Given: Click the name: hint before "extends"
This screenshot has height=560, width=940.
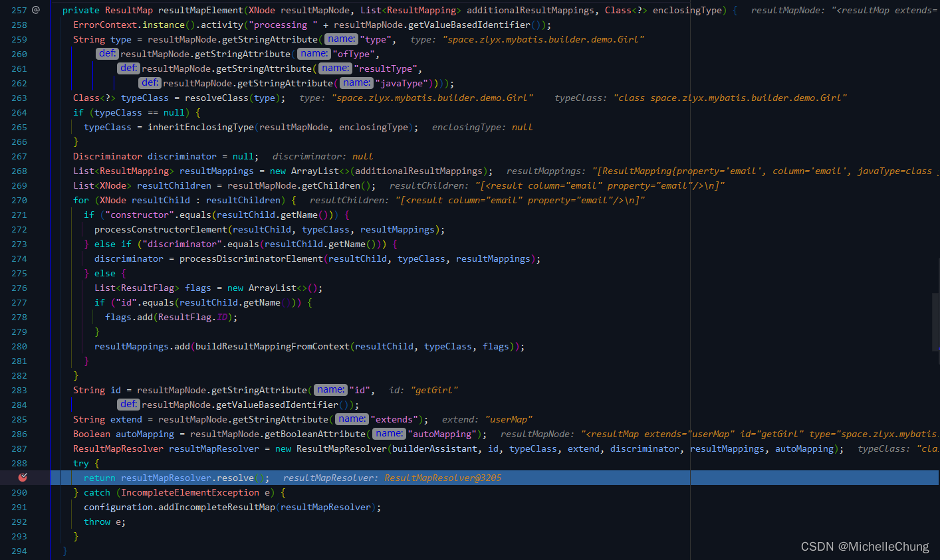Looking at the screenshot, I should (x=352, y=419).
